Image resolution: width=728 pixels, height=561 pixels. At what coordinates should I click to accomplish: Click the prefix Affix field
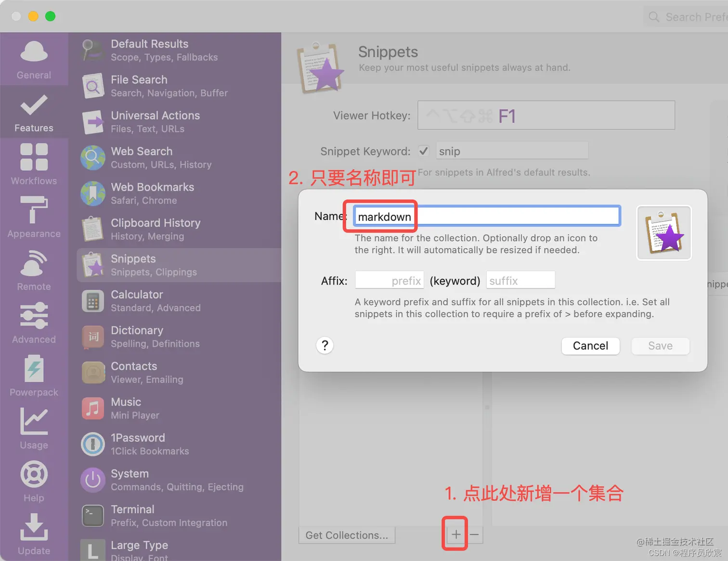click(x=389, y=280)
